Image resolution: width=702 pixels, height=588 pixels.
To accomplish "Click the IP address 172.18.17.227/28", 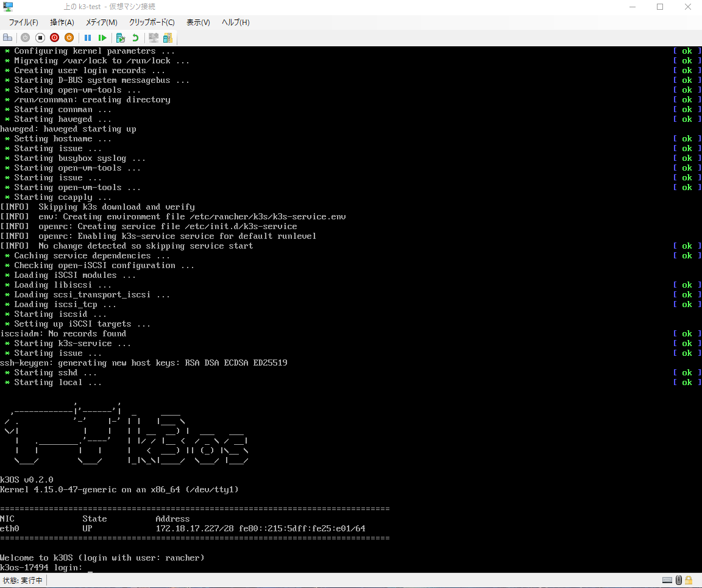I will click(195, 528).
